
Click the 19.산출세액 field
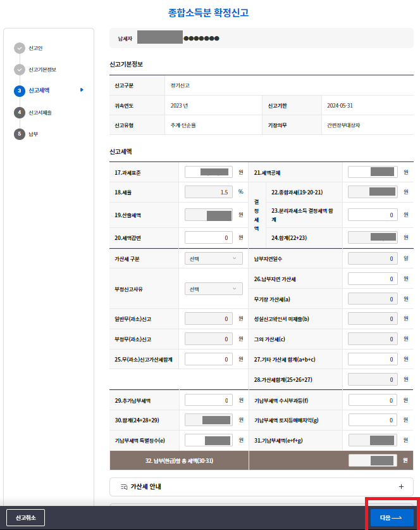[209, 215]
